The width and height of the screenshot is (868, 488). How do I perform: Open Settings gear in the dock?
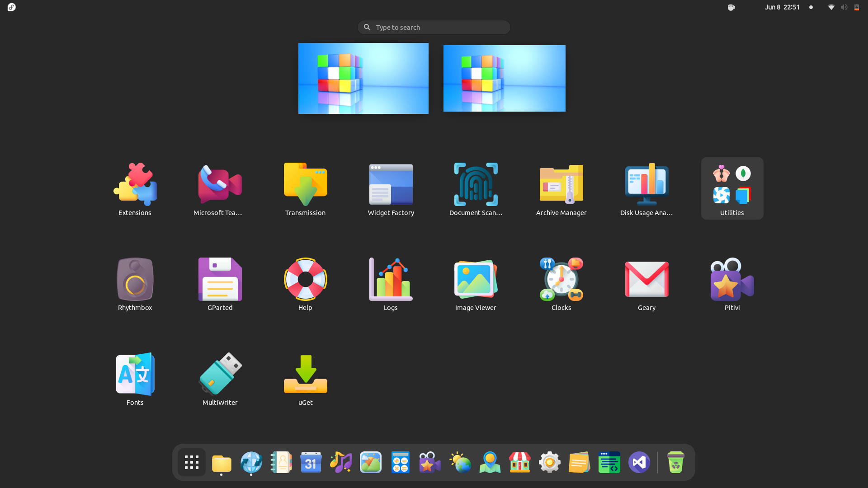coord(550,462)
